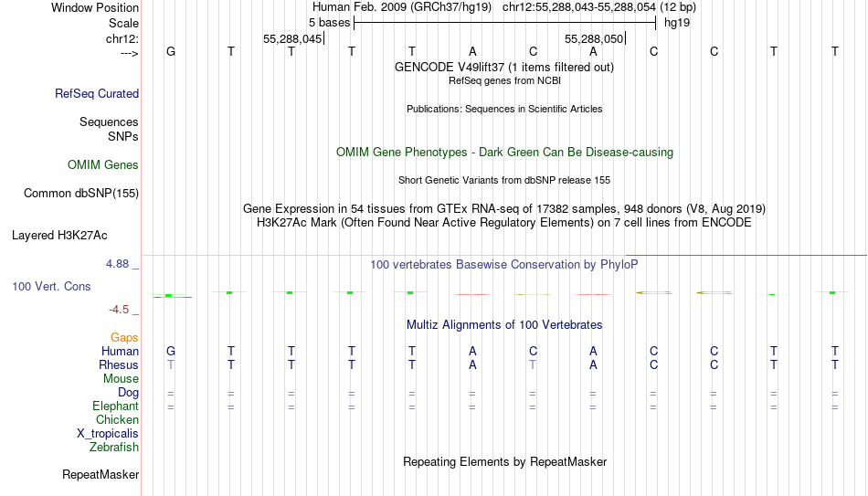Click the SNPs label on the left
The height and width of the screenshot is (496, 868).
tap(123, 136)
